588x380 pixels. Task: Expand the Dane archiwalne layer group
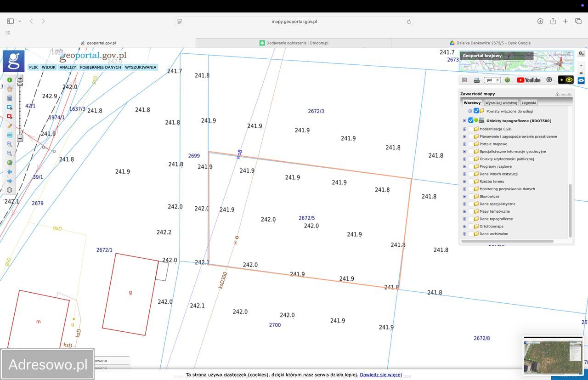pos(464,234)
